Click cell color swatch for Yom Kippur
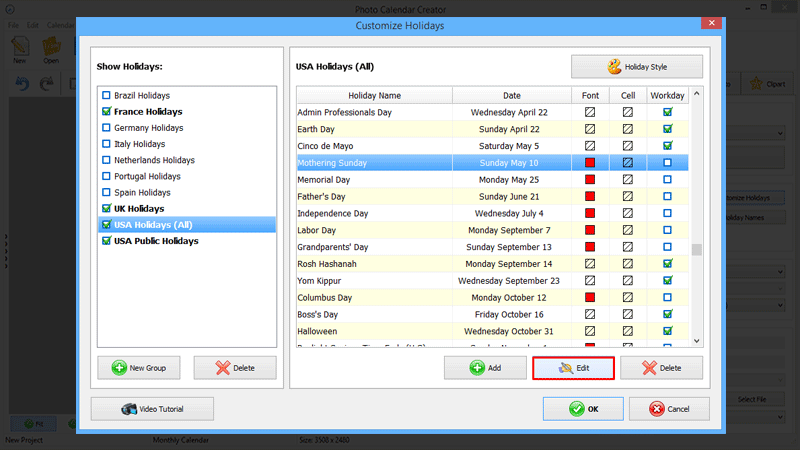 (x=628, y=281)
